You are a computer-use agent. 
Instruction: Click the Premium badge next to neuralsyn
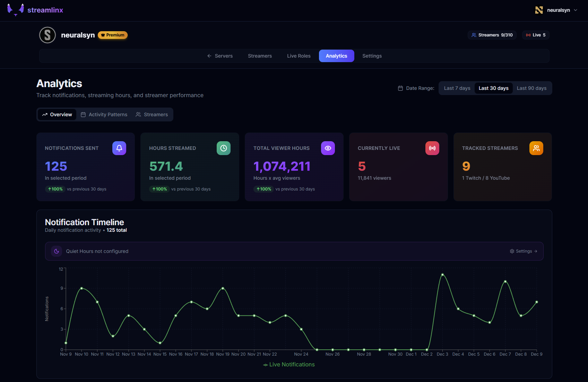click(112, 35)
